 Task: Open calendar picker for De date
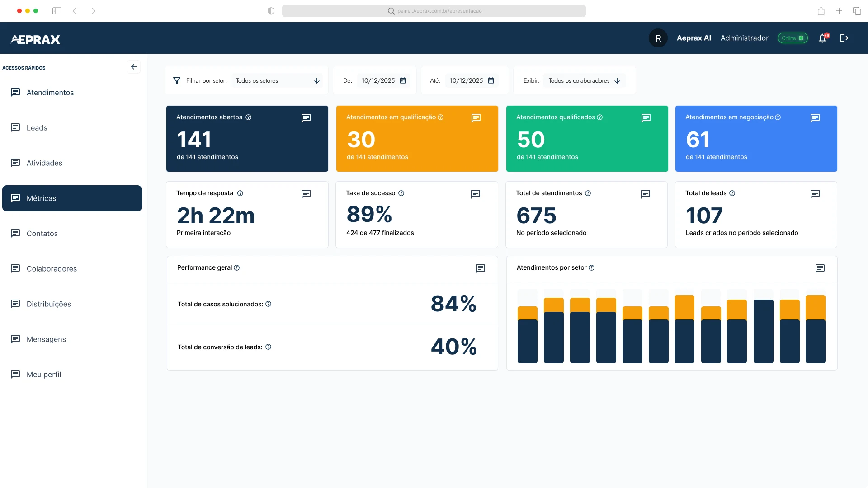(x=403, y=80)
